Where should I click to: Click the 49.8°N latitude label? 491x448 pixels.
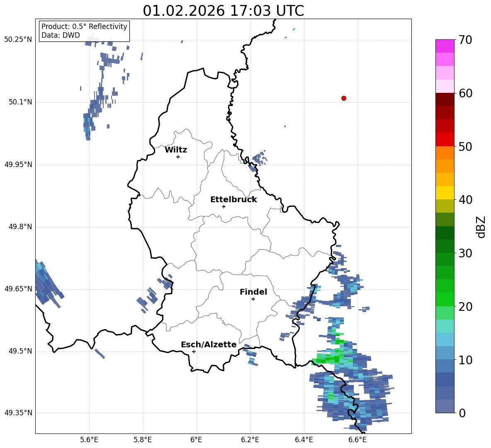pyautogui.click(x=20, y=227)
